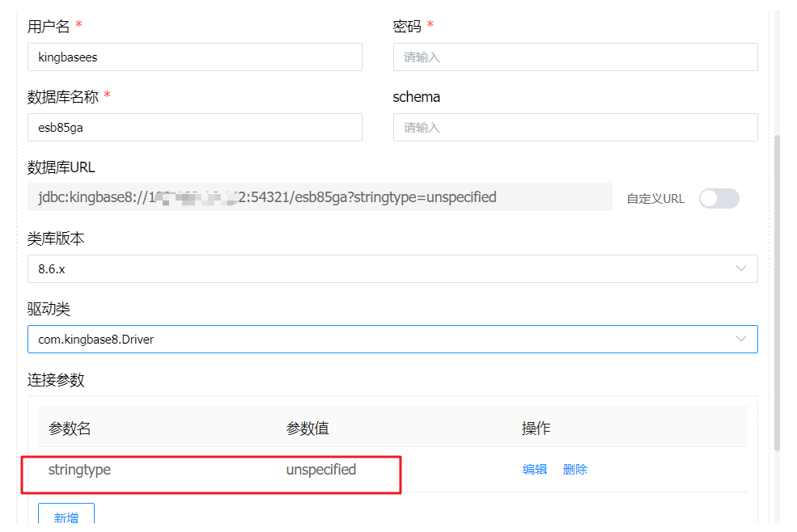Screen dimensions: 797x532
Task: Click the version selector arrow icon
Action: pyautogui.click(x=741, y=268)
